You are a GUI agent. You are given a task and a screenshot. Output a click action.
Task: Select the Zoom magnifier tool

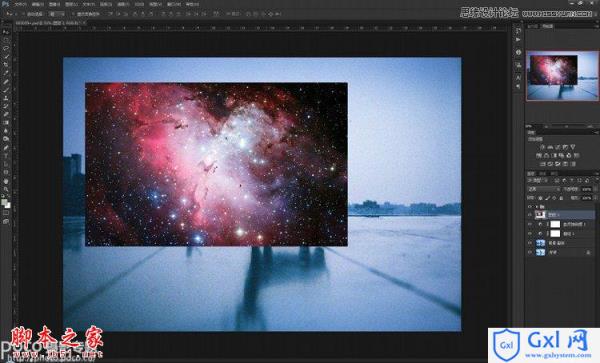tap(6, 189)
